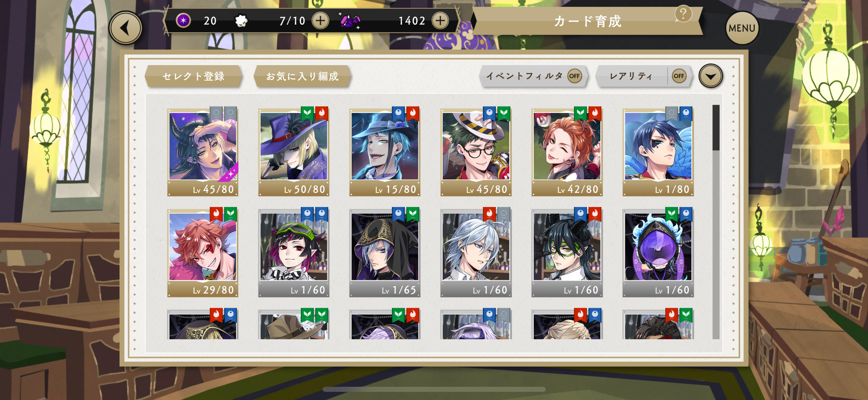Select the purple helmet card Lv 1/60
The image size is (868, 400).
tap(658, 253)
